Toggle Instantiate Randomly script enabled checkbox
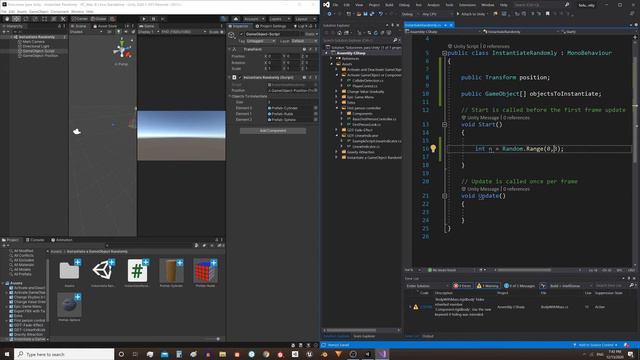This screenshot has width=640, height=360. click(240, 78)
